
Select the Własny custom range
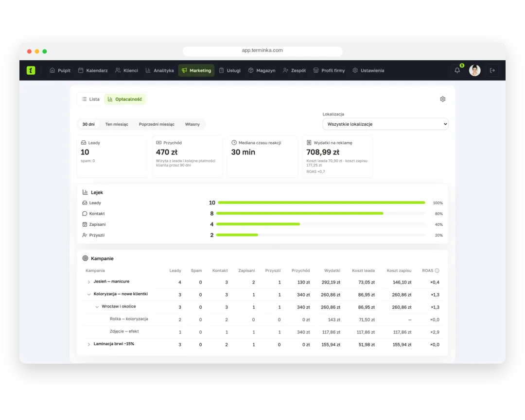pos(192,124)
